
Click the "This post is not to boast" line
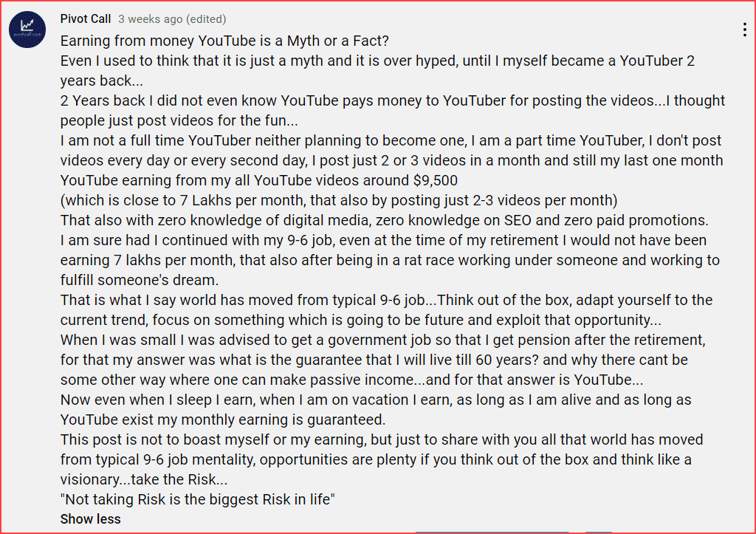coord(381,439)
